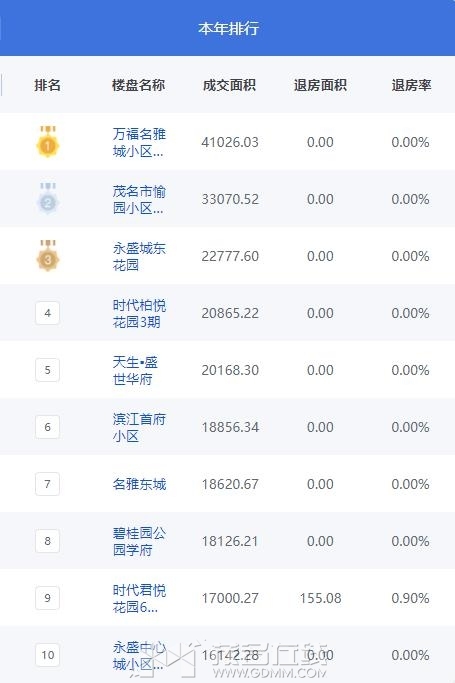Select the rank 4 number badge
Viewport: 455px width, 683px height.
click(47, 313)
